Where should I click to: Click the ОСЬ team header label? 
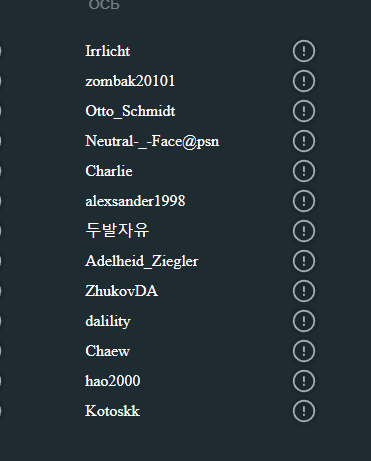[x=104, y=5]
